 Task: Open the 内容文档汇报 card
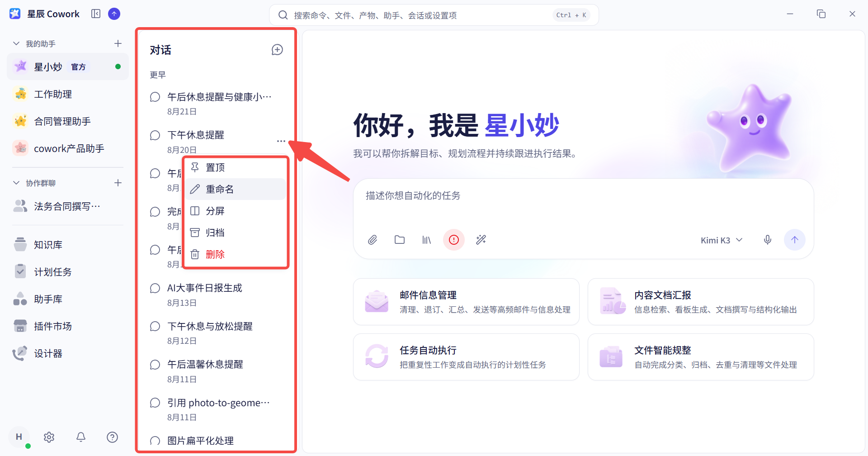pyautogui.click(x=701, y=302)
